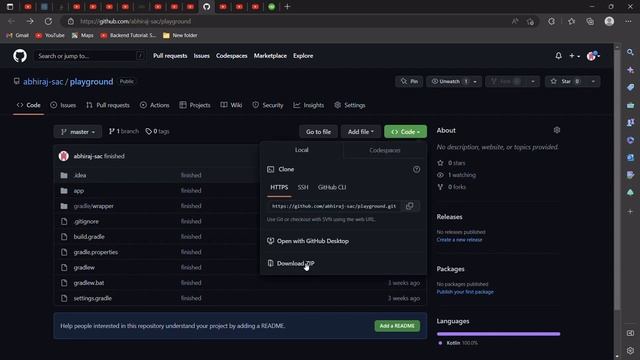Open the Wiki tab
Viewport: 640px width, 360px height.
[231, 105]
